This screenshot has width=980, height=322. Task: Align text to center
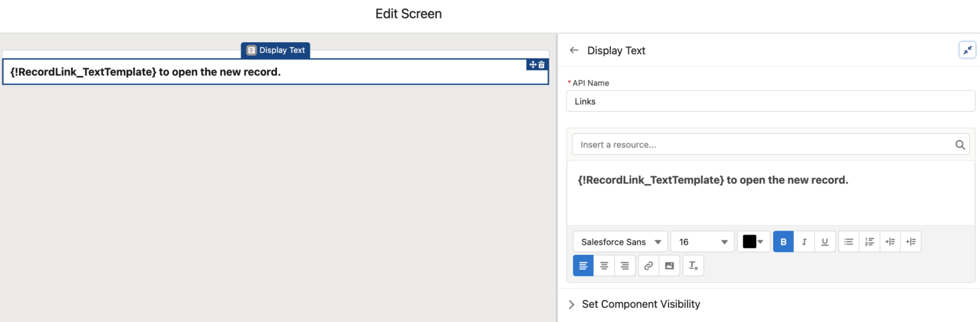[604, 266]
